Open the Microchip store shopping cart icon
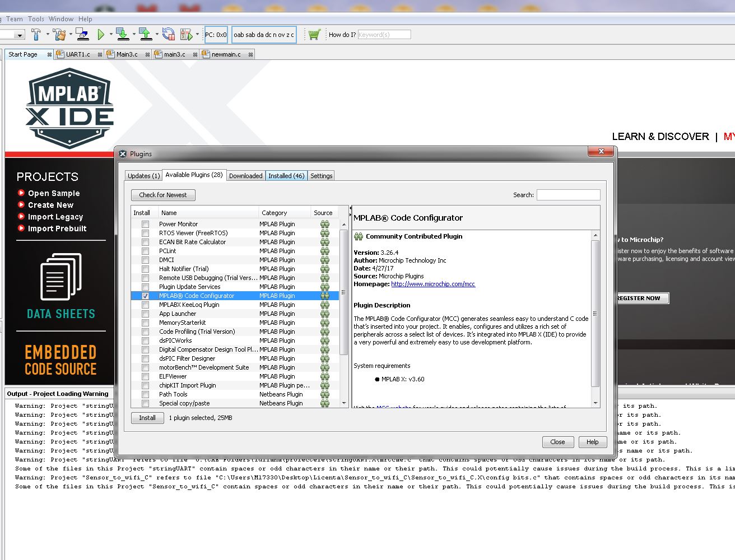Image resolution: width=735 pixels, height=560 pixels. (x=314, y=34)
